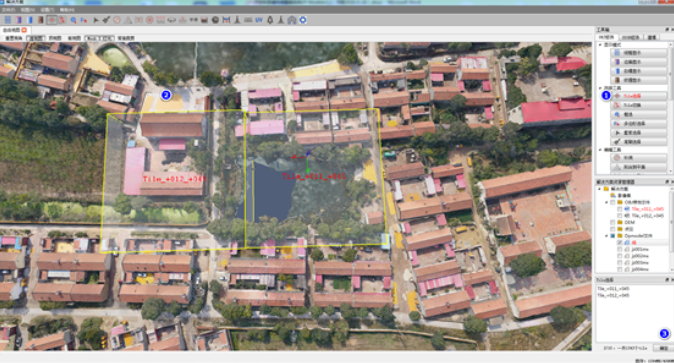The height and width of the screenshot is (363, 674).
Task: Select Tile_+011_+045 in the Tile selection list
Action: coord(613,289)
